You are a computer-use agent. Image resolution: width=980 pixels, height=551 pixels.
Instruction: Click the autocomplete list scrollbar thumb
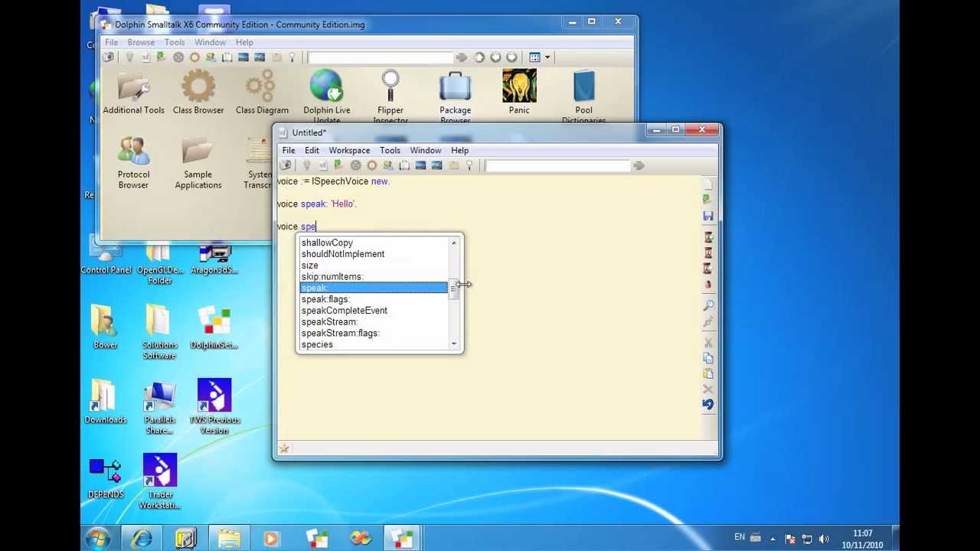(x=454, y=289)
